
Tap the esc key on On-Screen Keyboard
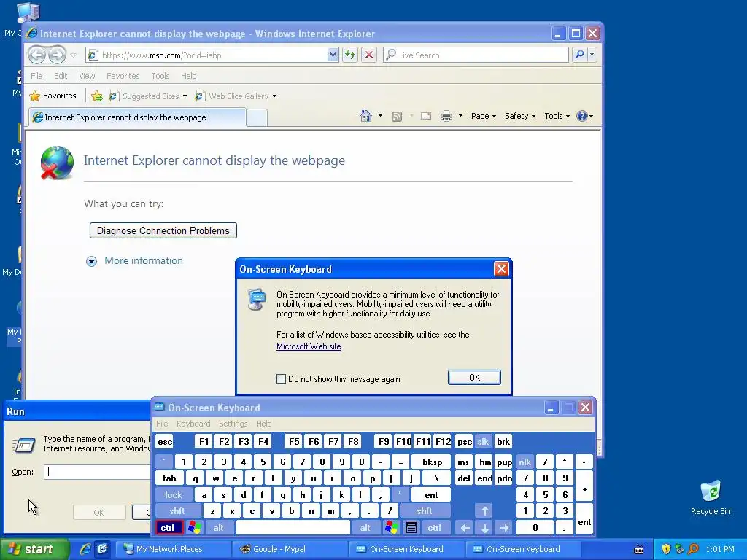point(165,442)
